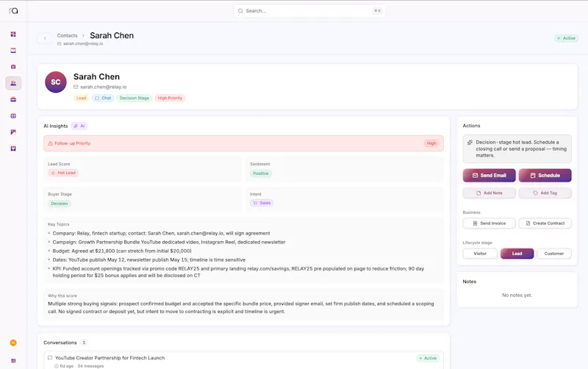Click the third sidebar icon below inbox

(13, 67)
